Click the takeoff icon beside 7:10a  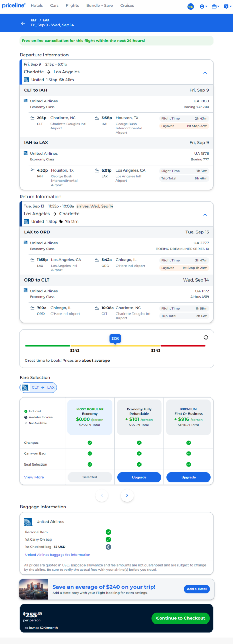(32, 308)
